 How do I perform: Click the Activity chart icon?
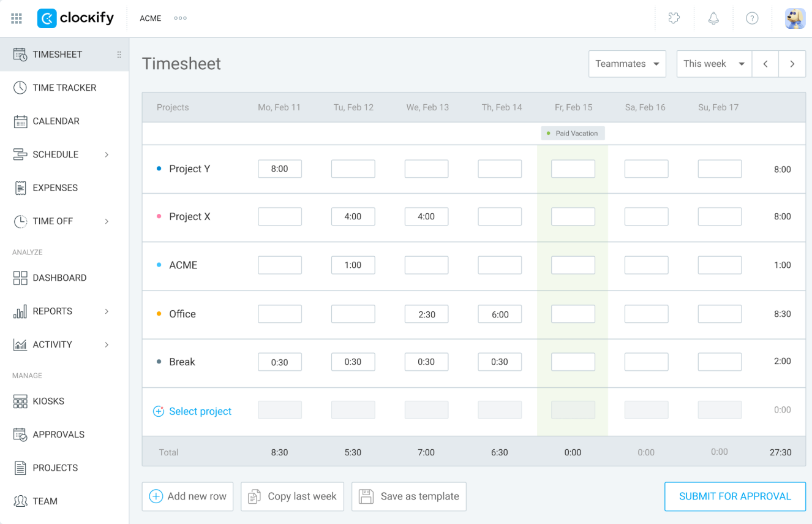20,344
